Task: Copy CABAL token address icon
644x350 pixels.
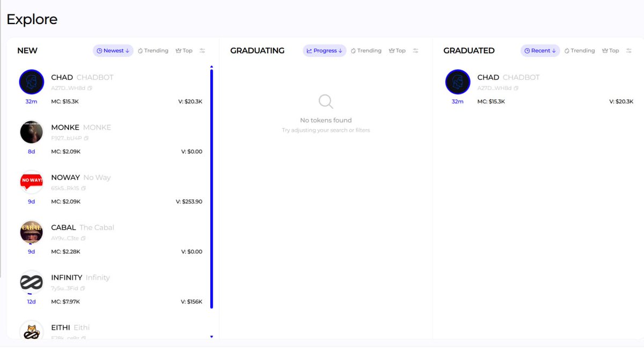Action: pos(83,238)
